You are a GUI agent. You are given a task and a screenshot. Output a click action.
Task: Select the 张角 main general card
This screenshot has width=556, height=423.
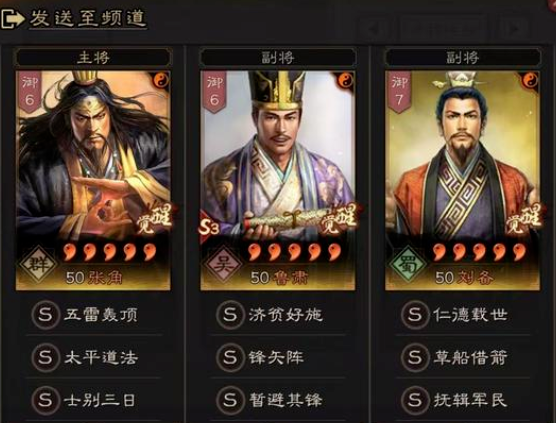[93, 180]
